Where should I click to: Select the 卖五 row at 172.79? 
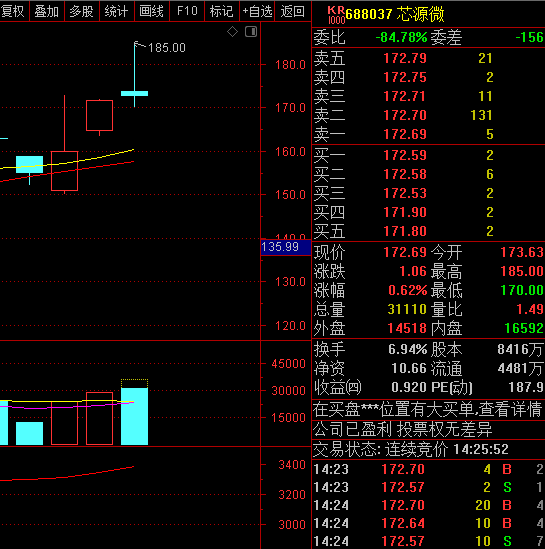[x=428, y=58]
